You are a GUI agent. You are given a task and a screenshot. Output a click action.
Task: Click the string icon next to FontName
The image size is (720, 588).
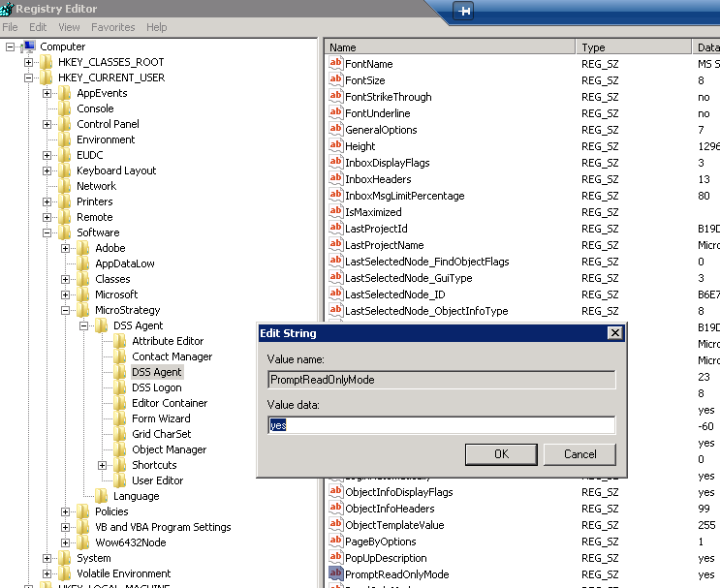pos(336,64)
